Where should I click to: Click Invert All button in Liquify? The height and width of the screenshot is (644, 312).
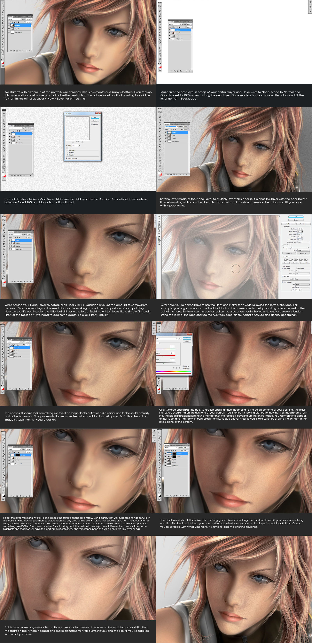point(305,263)
